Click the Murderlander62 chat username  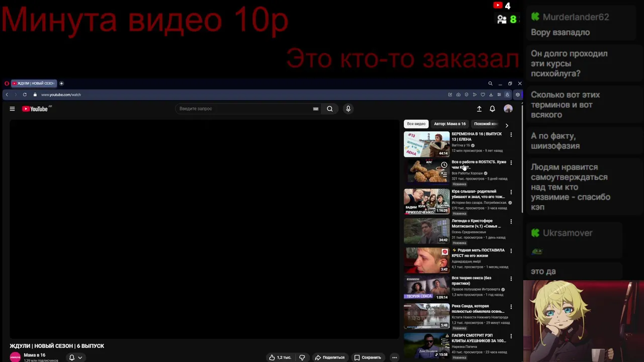click(576, 17)
